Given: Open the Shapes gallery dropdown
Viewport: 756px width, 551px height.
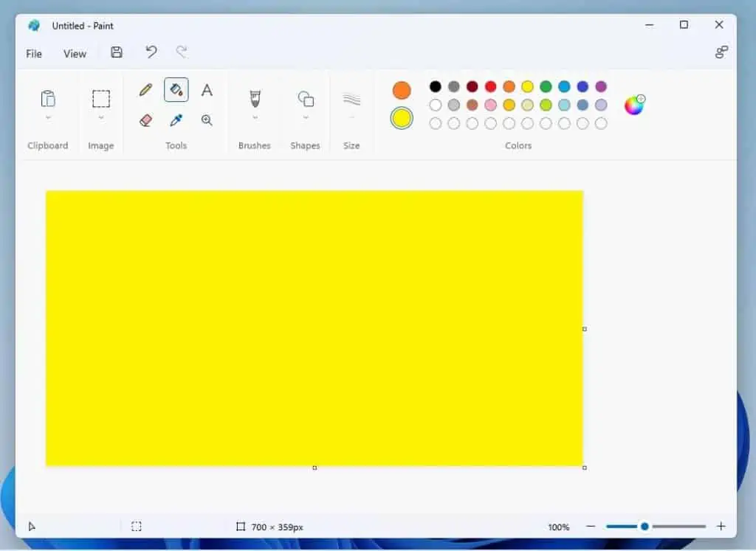Looking at the screenshot, I should [x=306, y=117].
